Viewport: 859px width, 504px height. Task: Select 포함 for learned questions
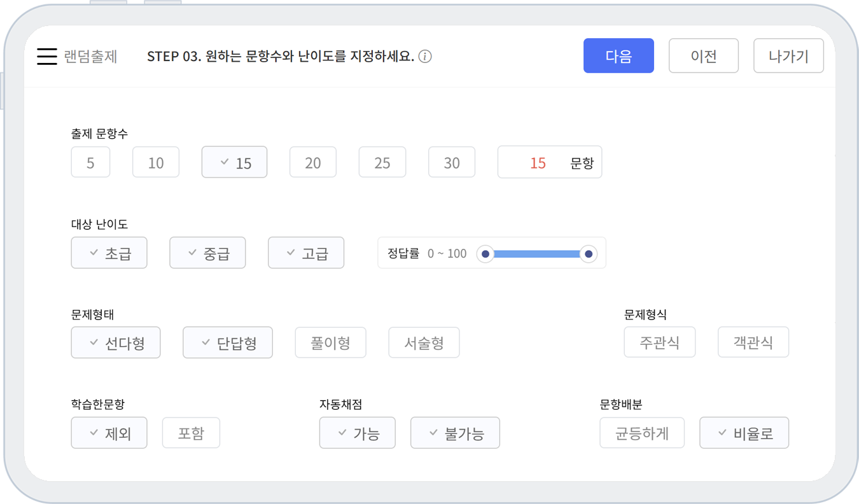pyautogui.click(x=191, y=433)
